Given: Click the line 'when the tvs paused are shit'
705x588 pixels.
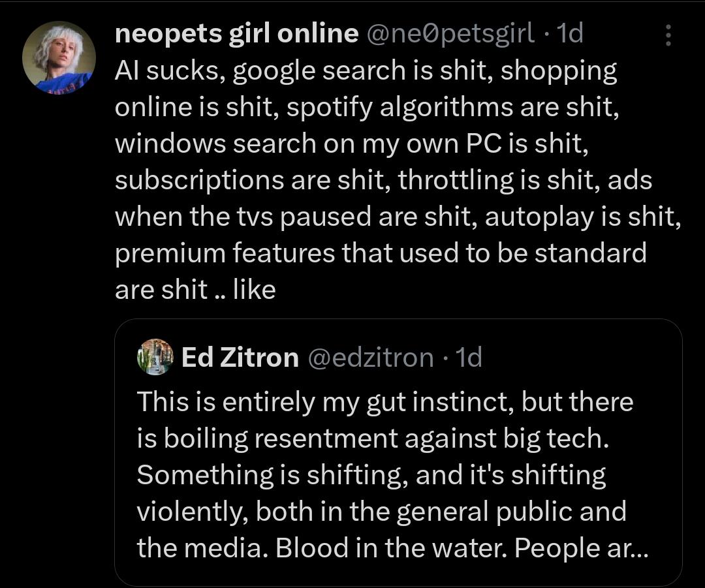Looking at the screenshot, I should [x=398, y=216].
